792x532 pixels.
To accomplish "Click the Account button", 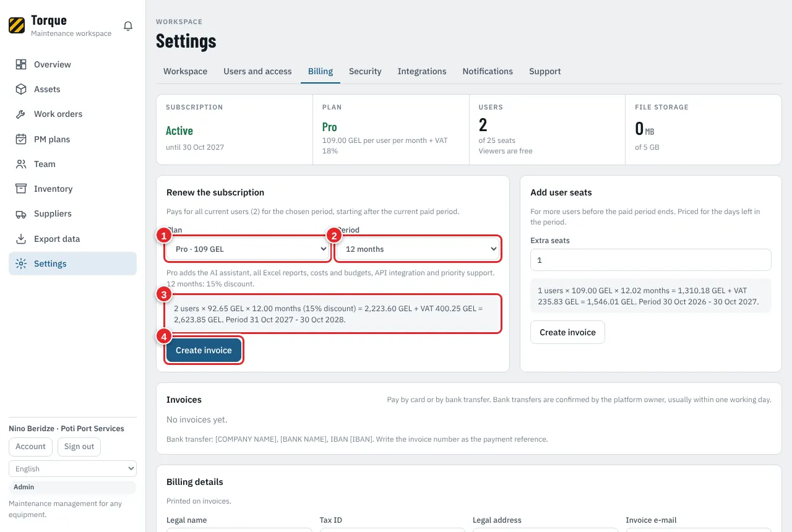I will click(31, 447).
